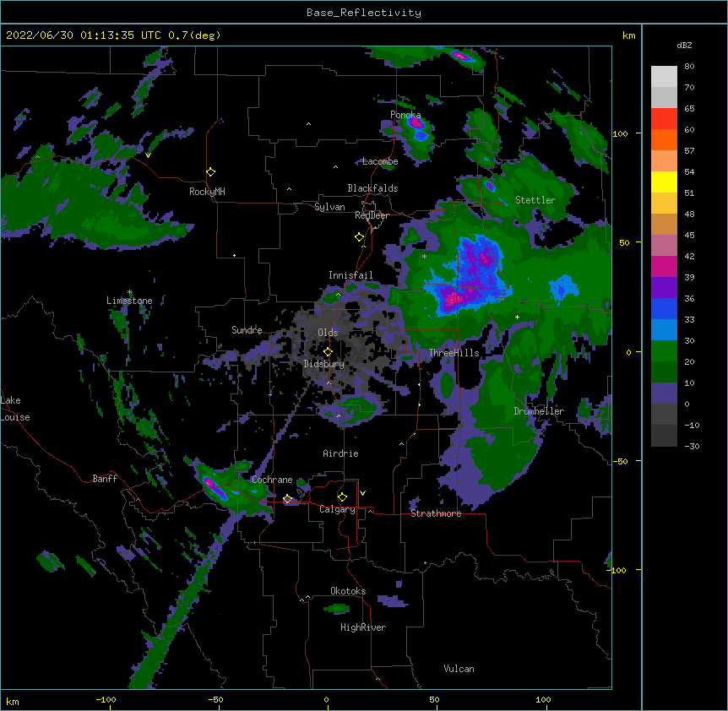
Task: Click the light gray 80 dBZ legend swatch
Action: 664,77
